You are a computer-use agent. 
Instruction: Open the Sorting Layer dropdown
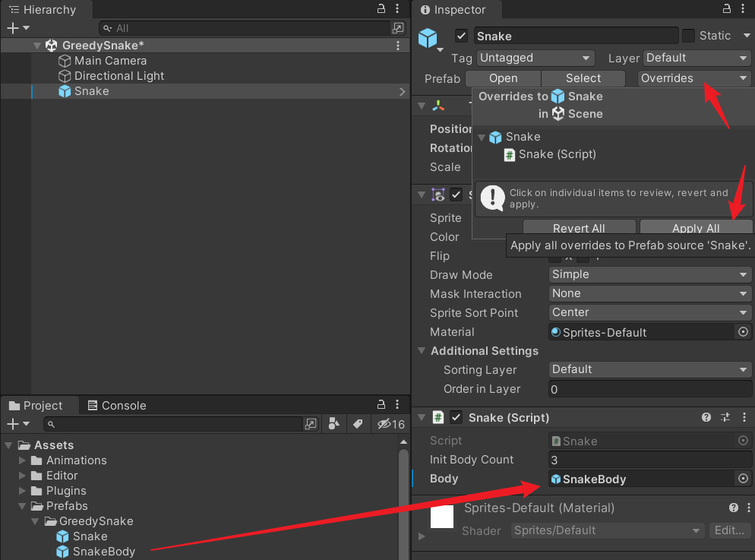click(x=650, y=370)
